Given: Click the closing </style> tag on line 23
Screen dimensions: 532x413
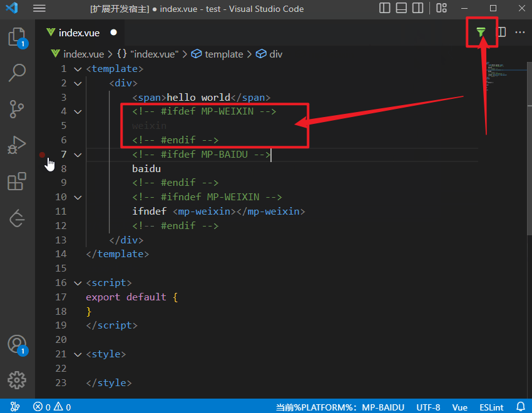Looking at the screenshot, I should 109,383.
